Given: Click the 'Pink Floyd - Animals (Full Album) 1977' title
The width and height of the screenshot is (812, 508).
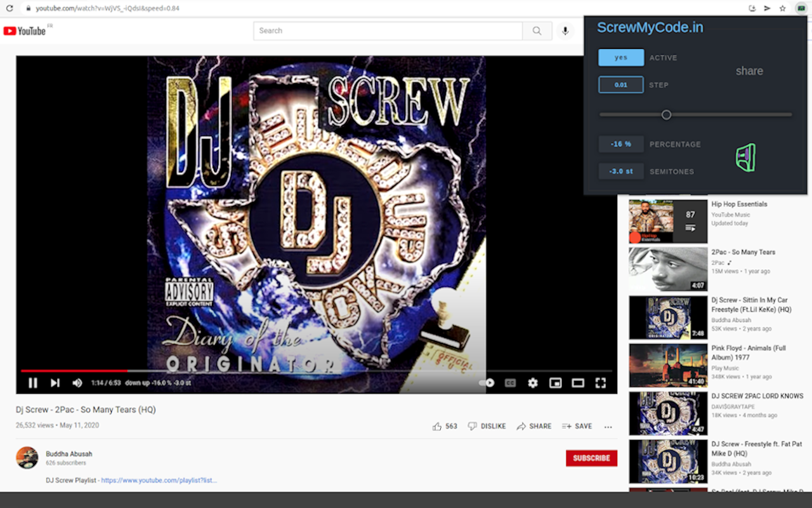Looking at the screenshot, I should [749, 352].
